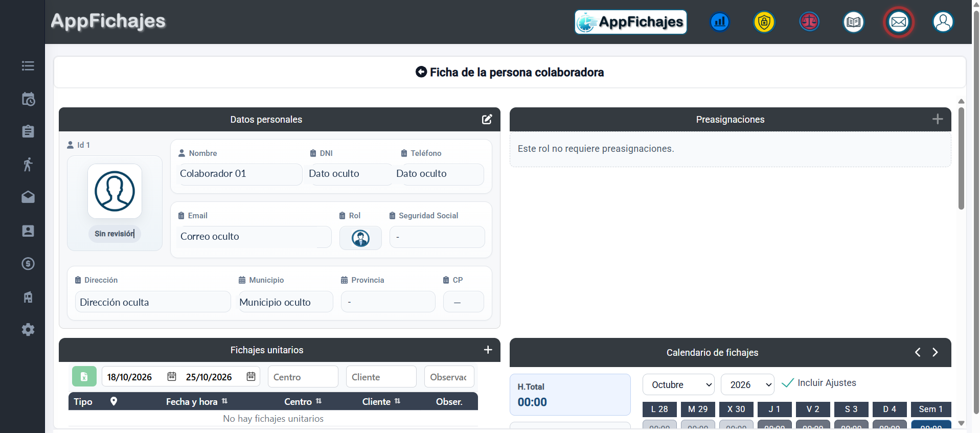980x433 pixels.
Task: Open the sidebar list menu icon
Action: (28, 66)
